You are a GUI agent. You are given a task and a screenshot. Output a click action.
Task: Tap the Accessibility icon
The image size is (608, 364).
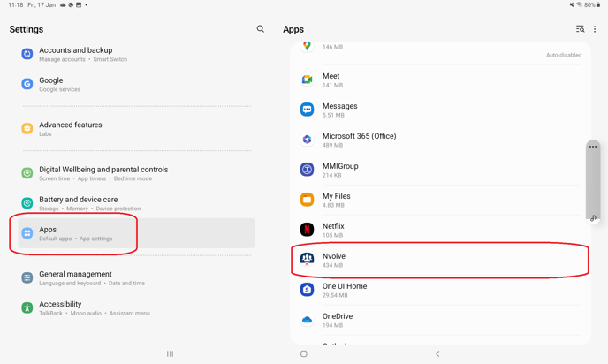pos(27,307)
